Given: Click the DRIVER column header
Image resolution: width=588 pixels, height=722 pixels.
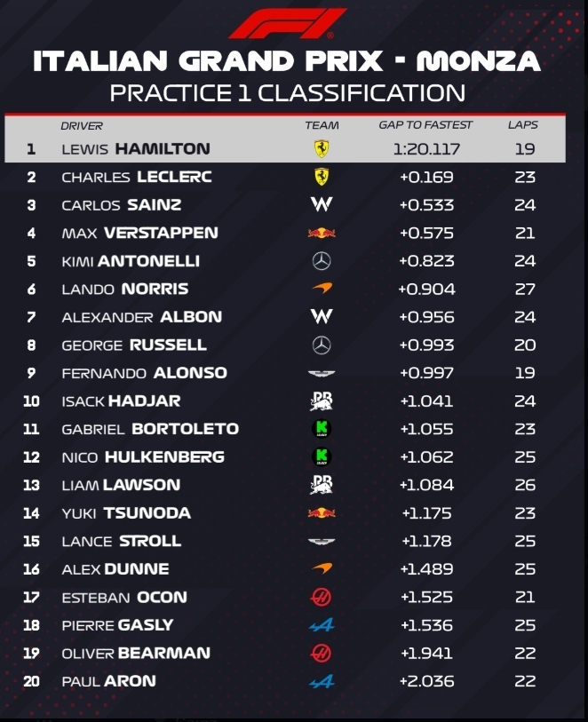Looking at the screenshot, I should tap(82, 125).
